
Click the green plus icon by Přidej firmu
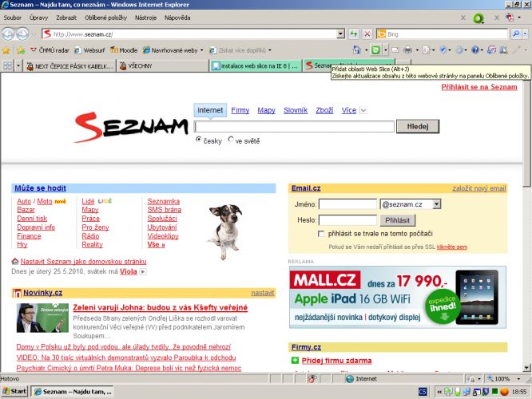296,361
